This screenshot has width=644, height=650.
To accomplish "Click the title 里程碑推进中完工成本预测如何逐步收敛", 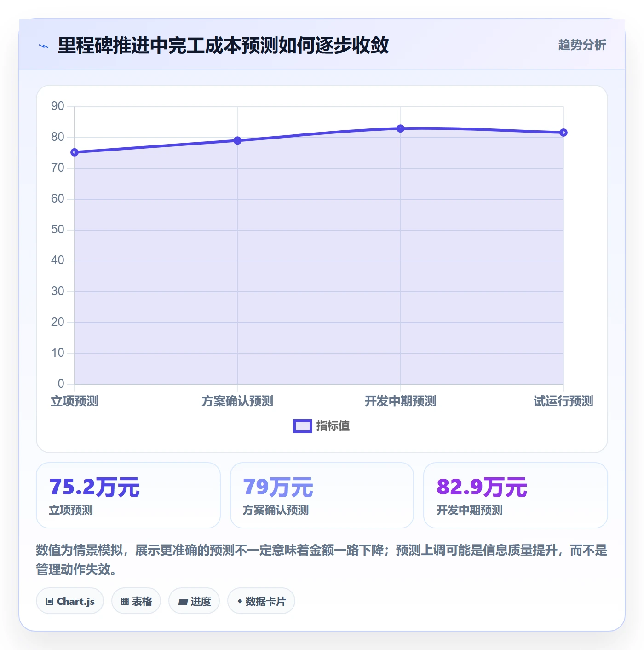I will (223, 46).
